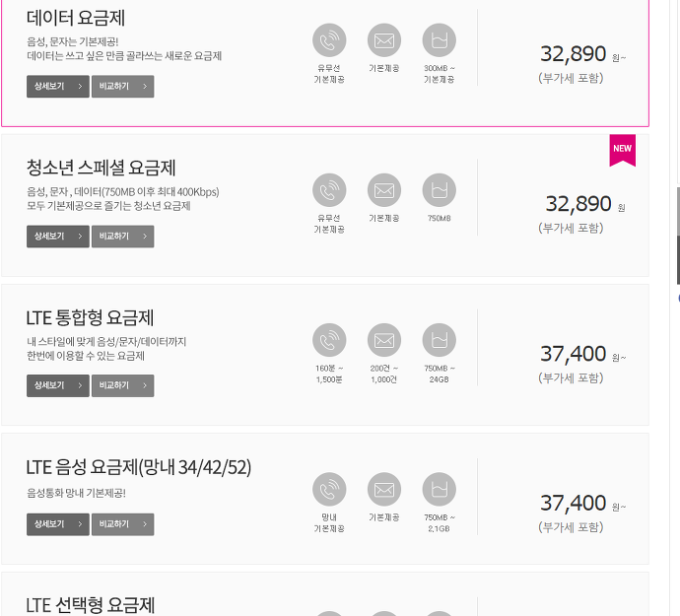Click the data icon in LTE 음성 요금제
Screen dimensions: 680x616
(440, 489)
